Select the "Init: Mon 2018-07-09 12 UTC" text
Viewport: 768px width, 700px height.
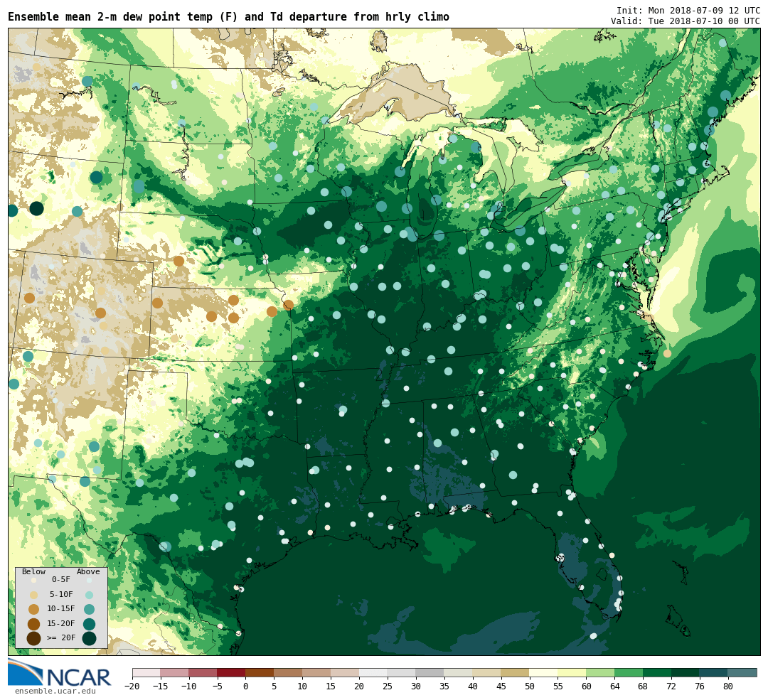coord(688,10)
